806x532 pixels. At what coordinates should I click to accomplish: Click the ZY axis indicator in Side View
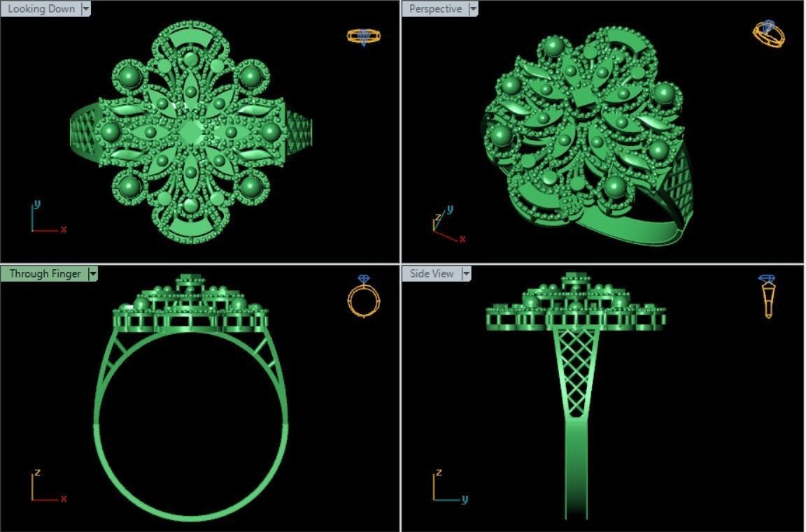[x=451, y=485]
